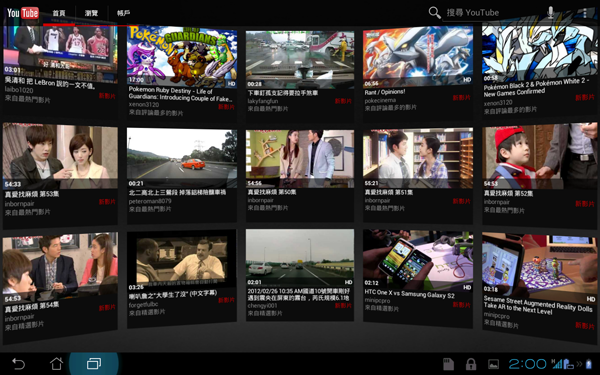Select title 真愛找麻煩 第54集

click(x=32, y=307)
